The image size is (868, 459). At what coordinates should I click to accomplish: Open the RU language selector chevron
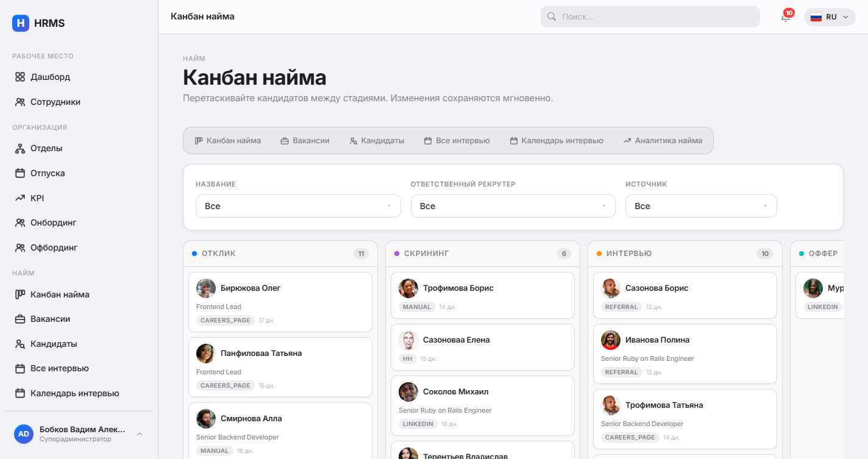[845, 17]
